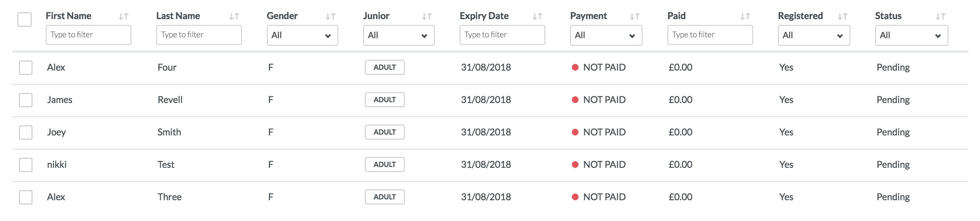This screenshot has height=221, width=980.
Task: Tick Joey Smith's row checkbox
Action: (x=26, y=133)
